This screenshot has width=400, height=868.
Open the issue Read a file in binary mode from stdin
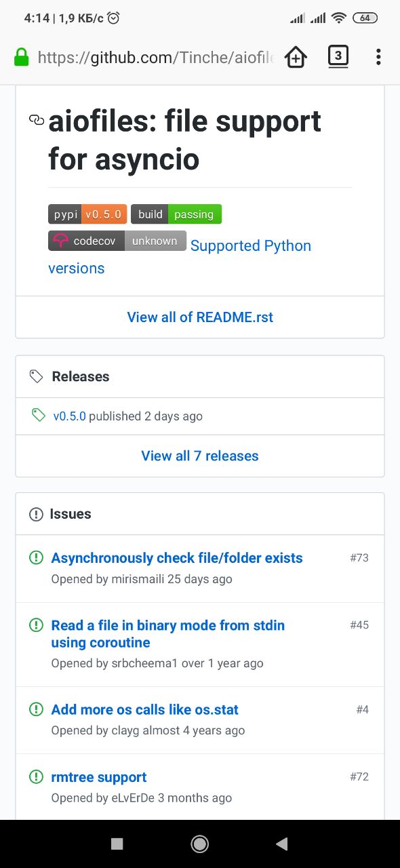[x=168, y=633]
